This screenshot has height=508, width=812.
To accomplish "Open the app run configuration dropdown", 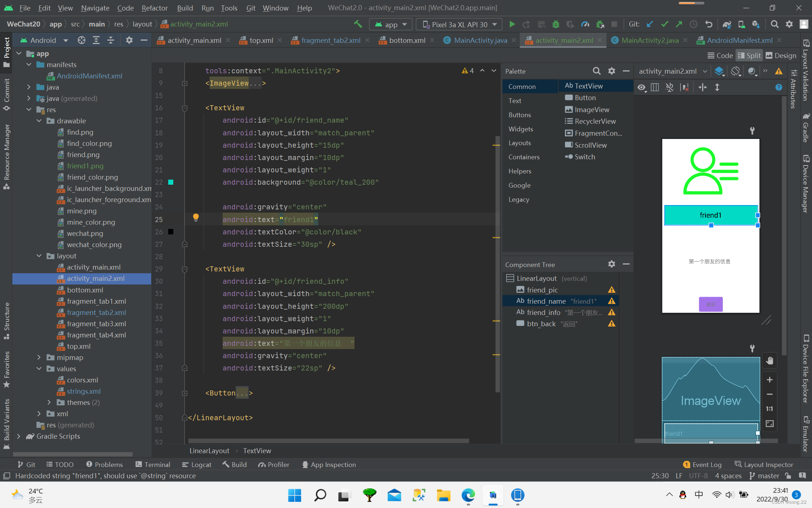I will click(x=391, y=24).
